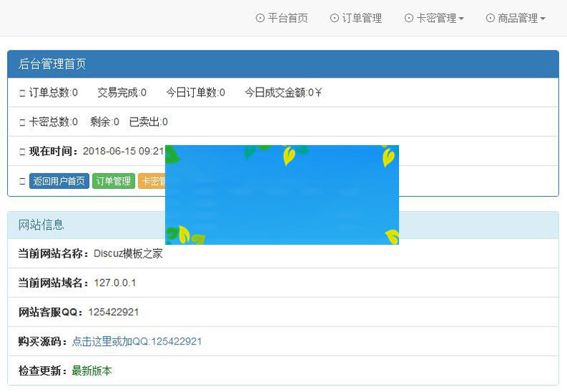Click the small icon left of 返回用户首页 button
The image size is (567, 392).
click(x=22, y=182)
